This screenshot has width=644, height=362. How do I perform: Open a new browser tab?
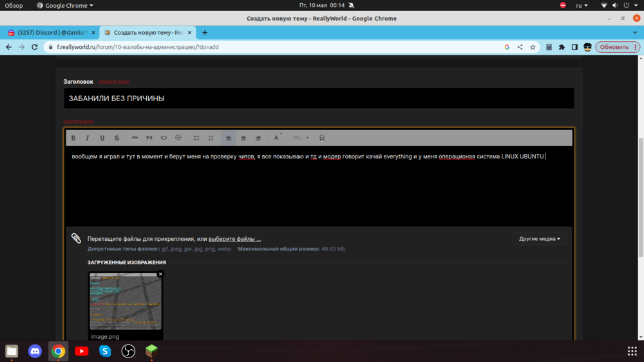pos(205,32)
